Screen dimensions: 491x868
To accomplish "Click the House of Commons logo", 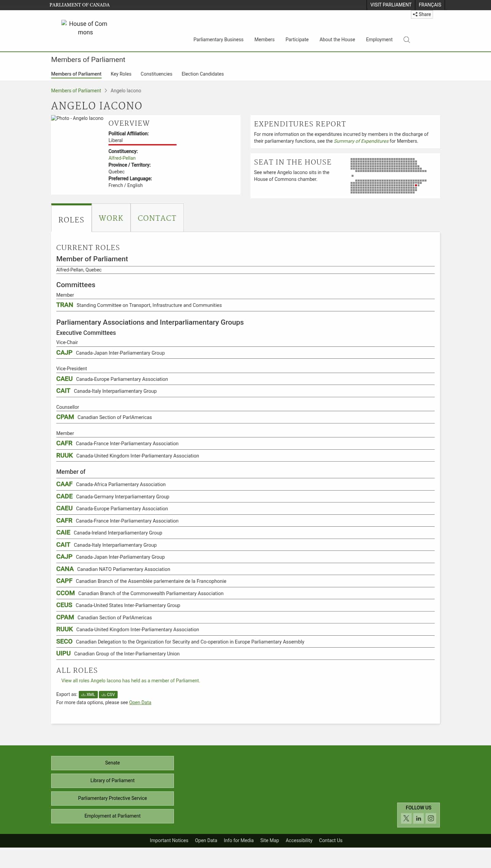I will click(85, 28).
